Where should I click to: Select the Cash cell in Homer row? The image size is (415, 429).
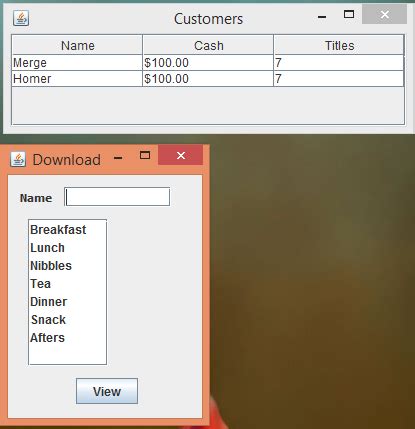click(208, 79)
